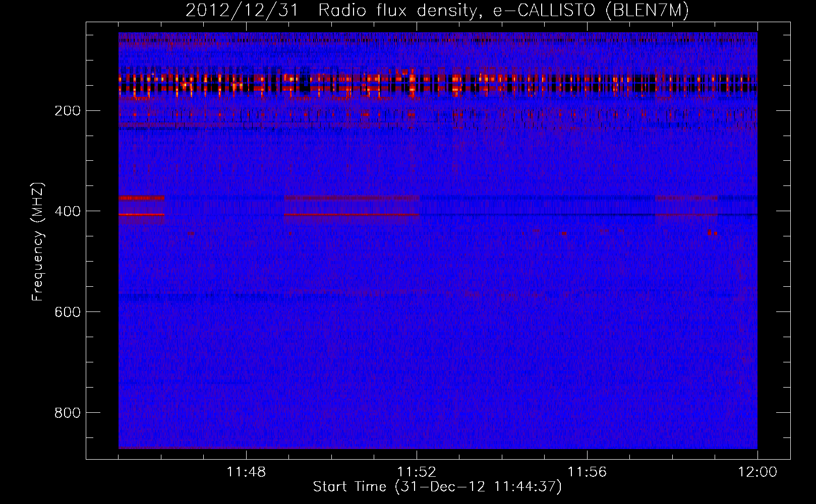Viewport: 816px width, 504px height.
Task: Select the 600 frequency tick label
Action: (68, 312)
